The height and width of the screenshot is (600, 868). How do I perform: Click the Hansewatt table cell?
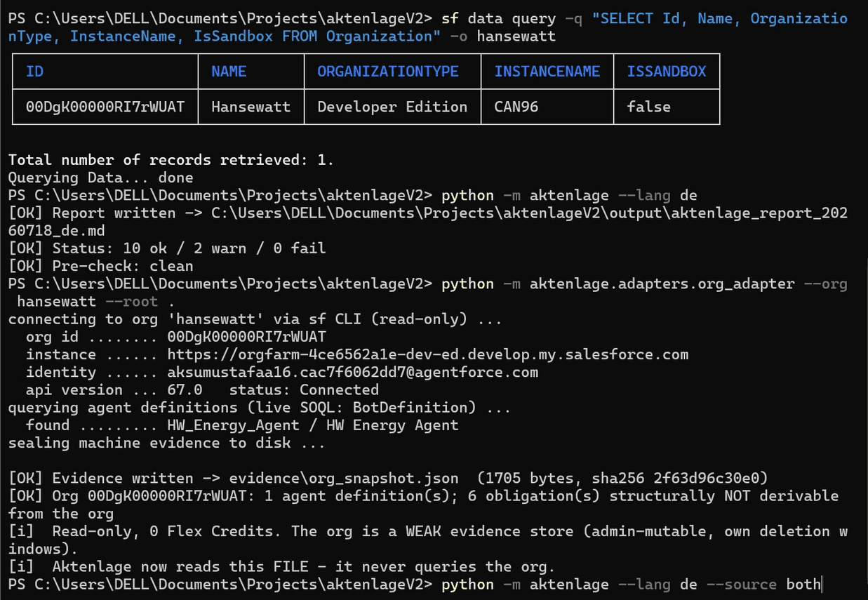click(251, 107)
